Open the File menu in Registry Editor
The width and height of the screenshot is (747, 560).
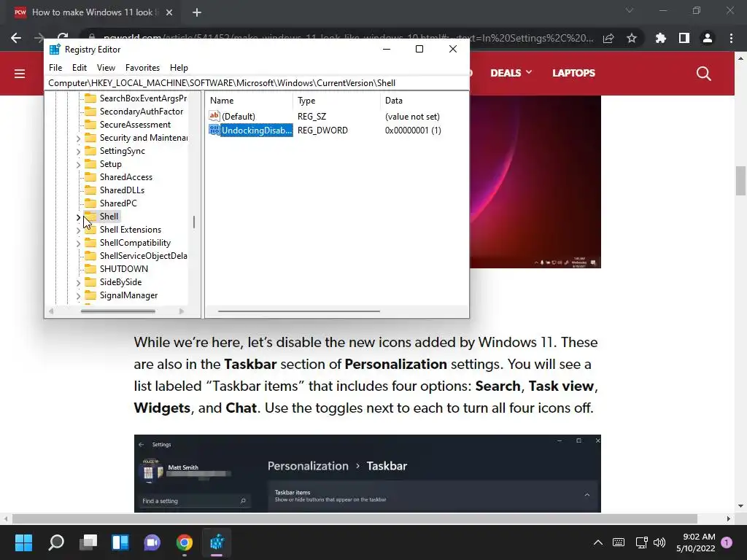(x=55, y=68)
